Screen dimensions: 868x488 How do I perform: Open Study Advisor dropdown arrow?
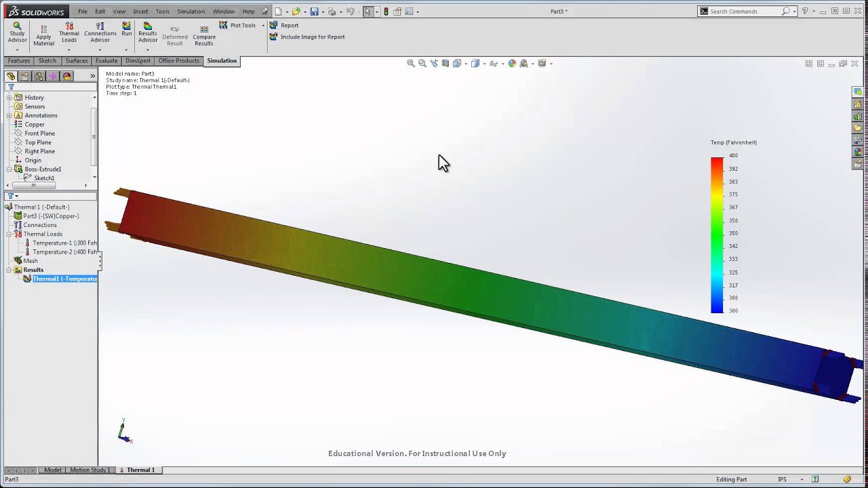17,49
